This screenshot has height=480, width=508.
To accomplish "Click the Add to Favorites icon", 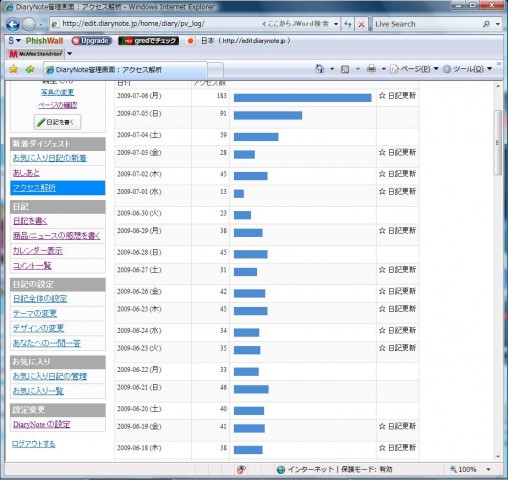I will [x=30, y=69].
